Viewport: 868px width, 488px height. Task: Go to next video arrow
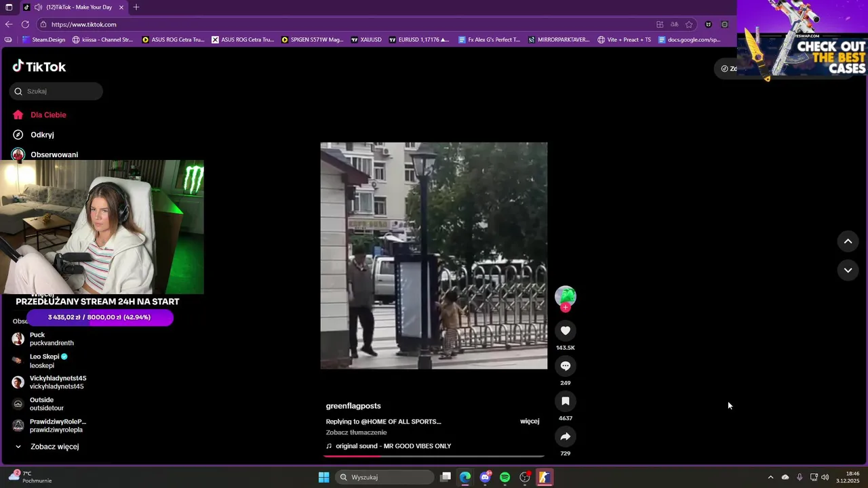(x=848, y=270)
